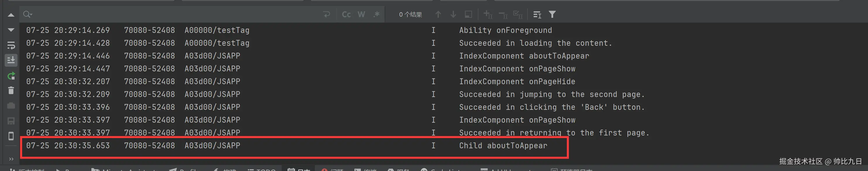The height and width of the screenshot is (171, 868).
Task: Click the up triangle arrow in sidebar
Action: point(11,15)
